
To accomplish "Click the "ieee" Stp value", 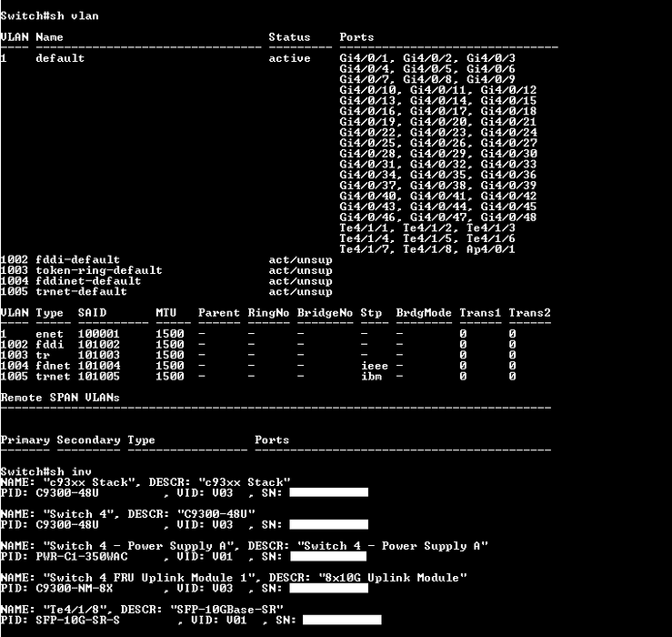I will (x=374, y=366).
